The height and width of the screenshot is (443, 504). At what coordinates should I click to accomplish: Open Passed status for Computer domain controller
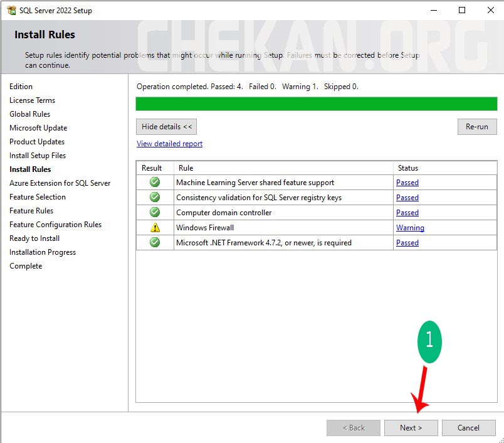[407, 213]
